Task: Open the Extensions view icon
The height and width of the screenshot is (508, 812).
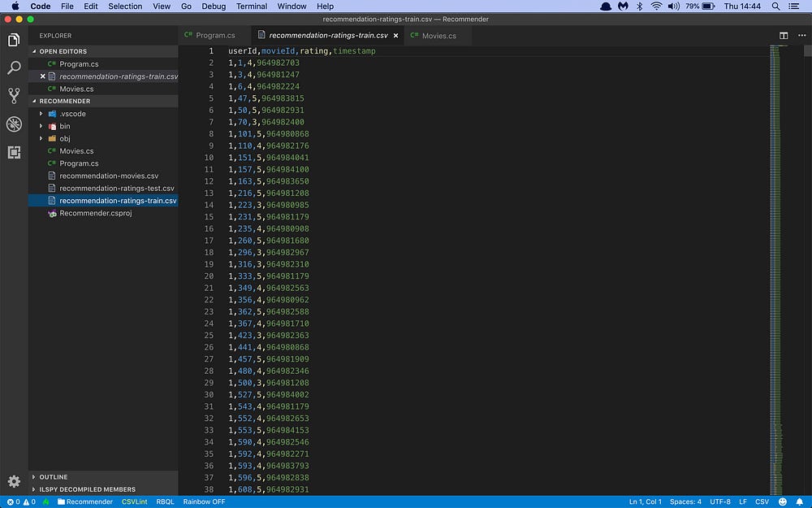Action: 14,152
